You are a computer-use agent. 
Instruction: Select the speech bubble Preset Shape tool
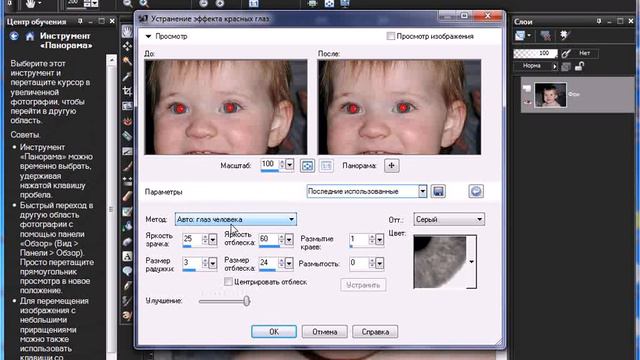tap(127, 271)
